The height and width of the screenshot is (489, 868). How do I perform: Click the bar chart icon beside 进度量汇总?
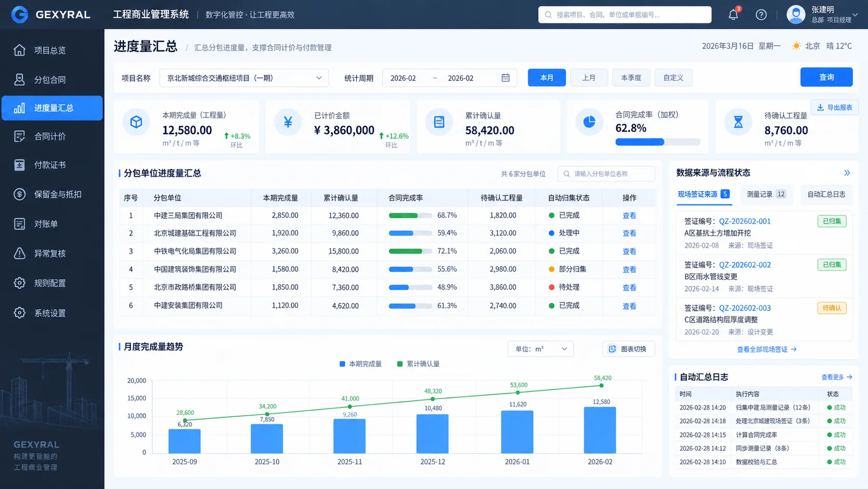pyautogui.click(x=19, y=108)
